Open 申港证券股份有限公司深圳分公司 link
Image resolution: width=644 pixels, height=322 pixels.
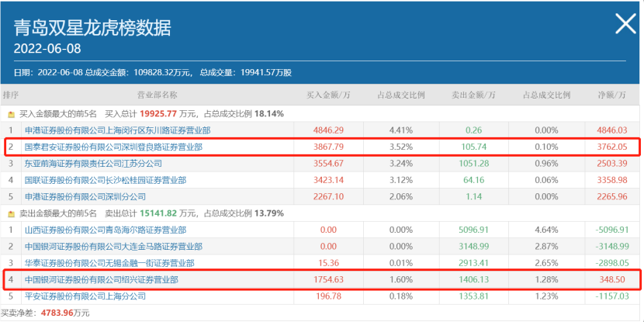point(85,197)
